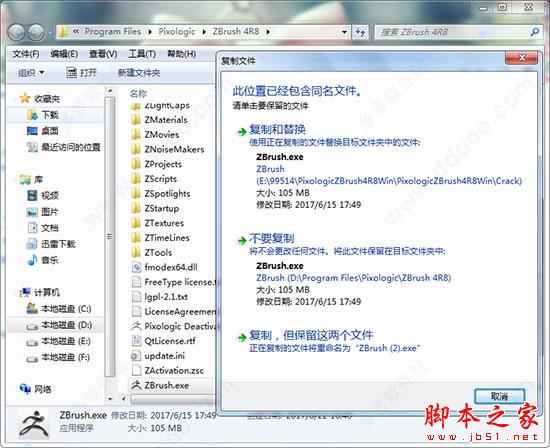Screen dimensions: 550x448
Task: Click the ZBrush.exe application icon in list
Action: coord(136,385)
